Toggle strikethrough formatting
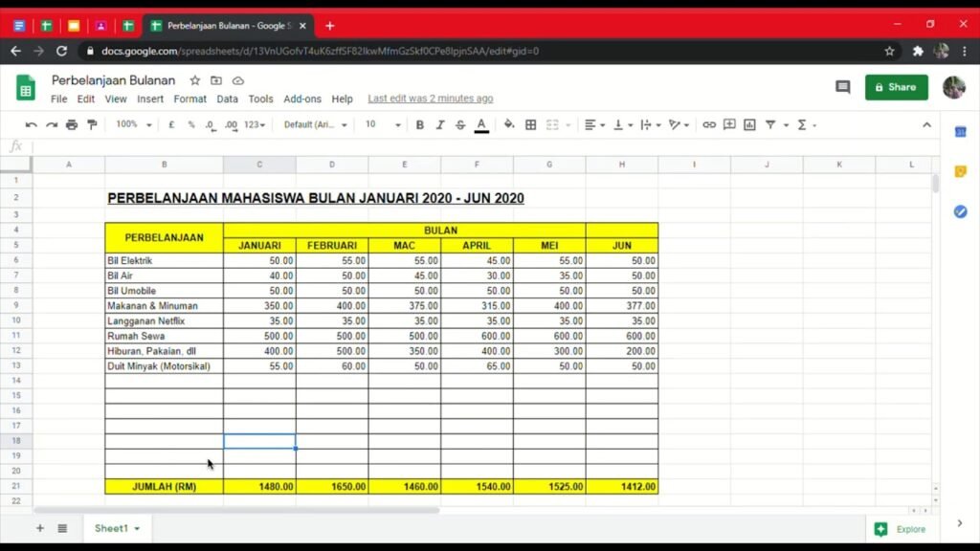This screenshot has height=551, width=980. click(x=460, y=124)
